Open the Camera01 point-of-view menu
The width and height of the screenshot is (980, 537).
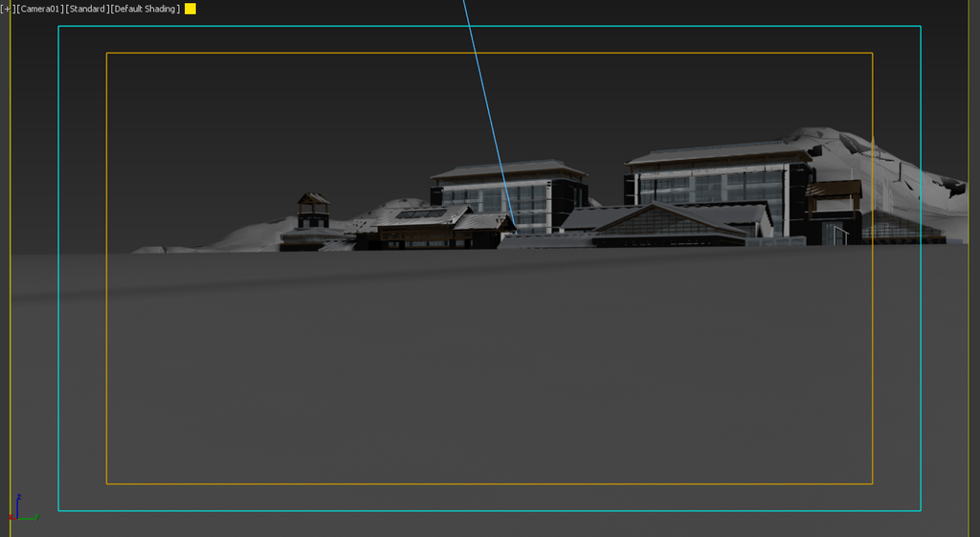[38, 9]
